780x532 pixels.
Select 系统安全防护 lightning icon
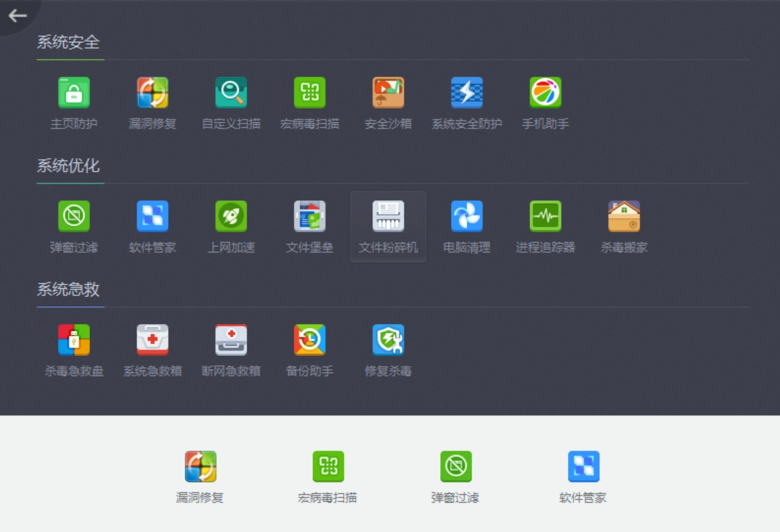[x=467, y=93]
